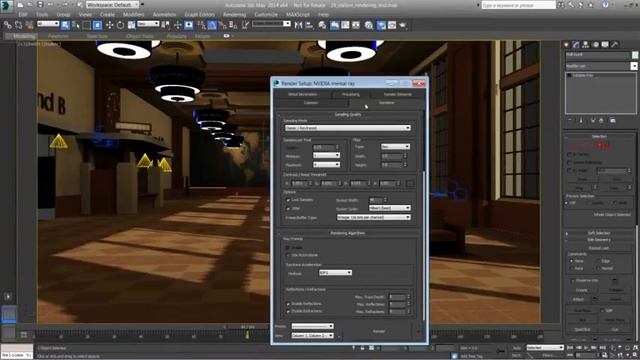Switch to Indirect Illumination tab
This screenshot has width=640, height=360.
[x=302, y=94]
